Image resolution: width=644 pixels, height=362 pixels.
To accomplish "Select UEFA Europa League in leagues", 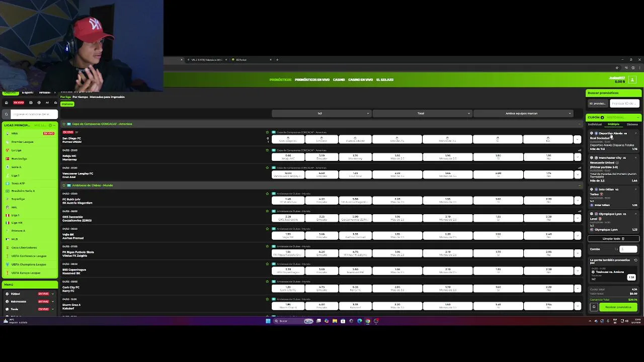I will [30, 273].
